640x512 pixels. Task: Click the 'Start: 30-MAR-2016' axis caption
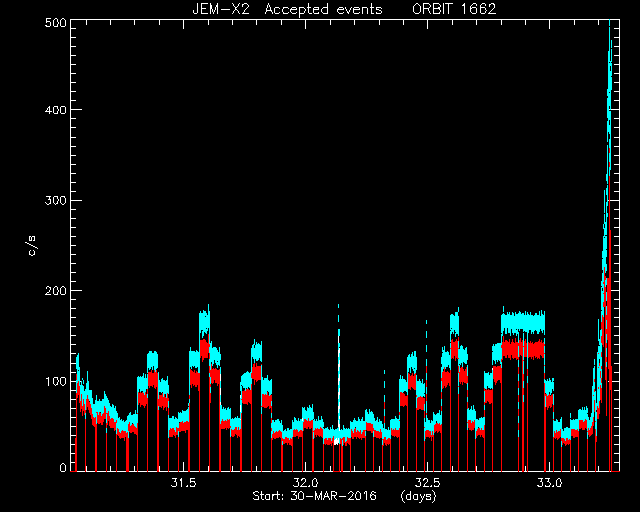click(x=314, y=496)
